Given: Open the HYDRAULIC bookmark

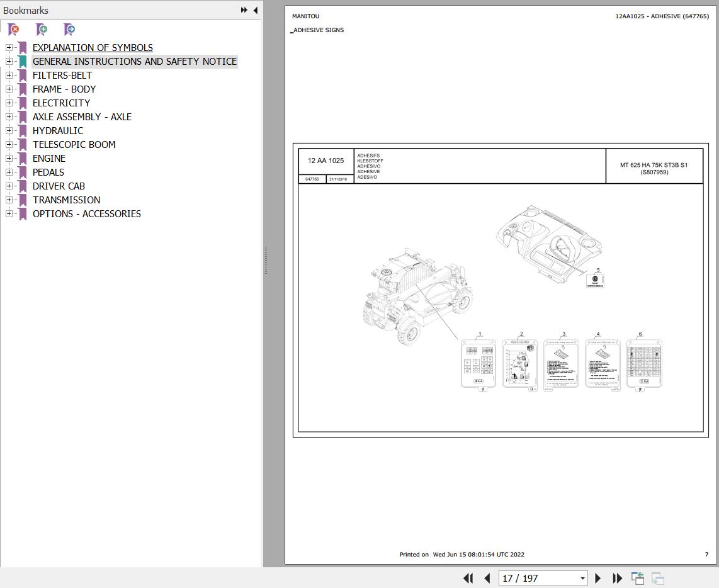Looking at the screenshot, I should tap(58, 131).
